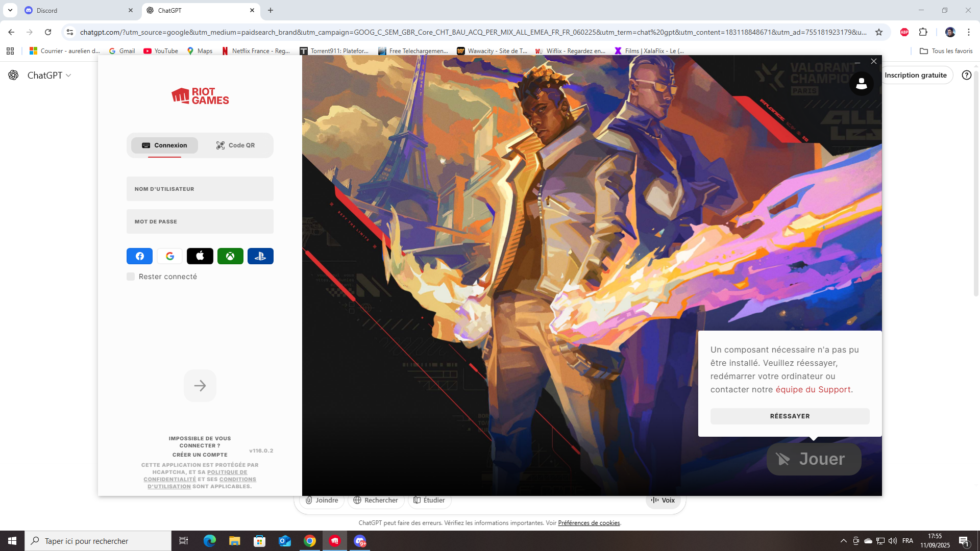Submit login with the arrow button
Image resolution: width=980 pixels, height=551 pixels.
pos(200,386)
